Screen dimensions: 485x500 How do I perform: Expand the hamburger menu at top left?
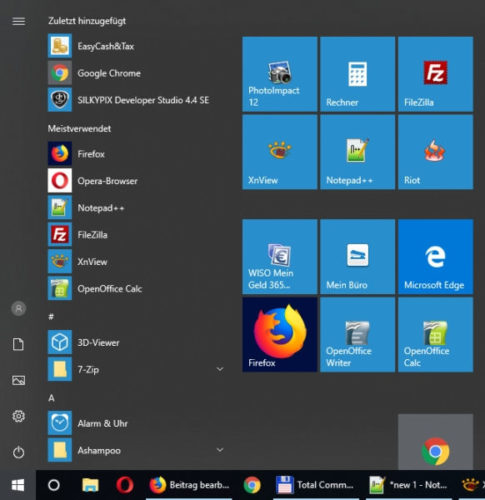18,21
